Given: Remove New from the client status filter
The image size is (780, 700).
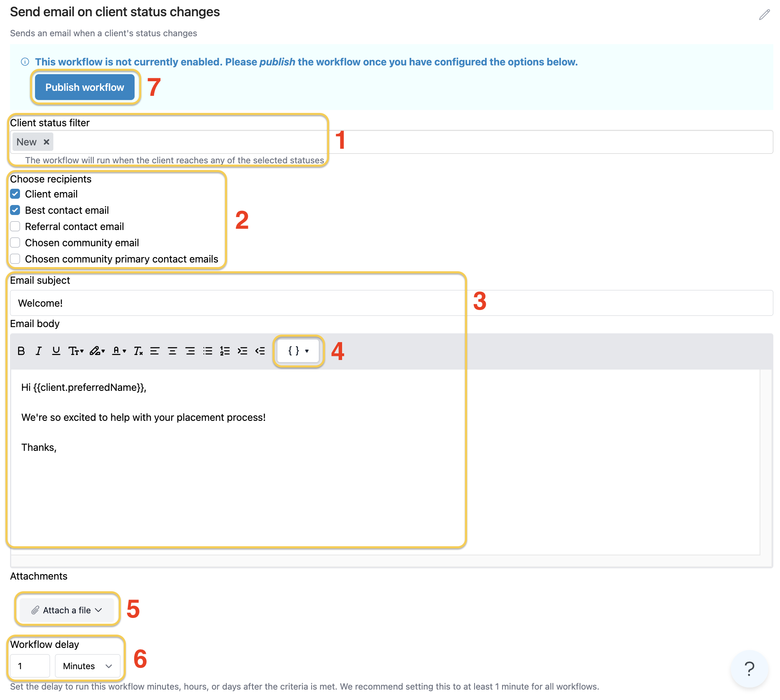Looking at the screenshot, I should click(x=46, y=142).
